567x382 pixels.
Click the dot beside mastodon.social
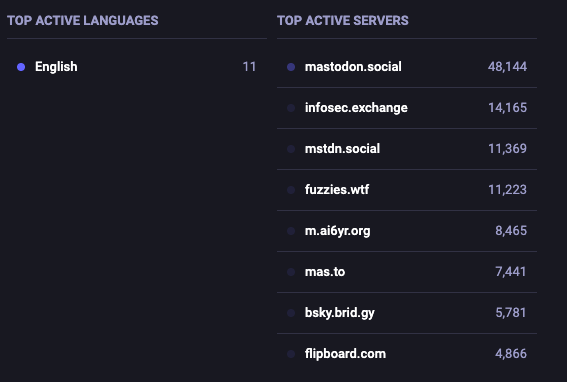click(291, 67)
